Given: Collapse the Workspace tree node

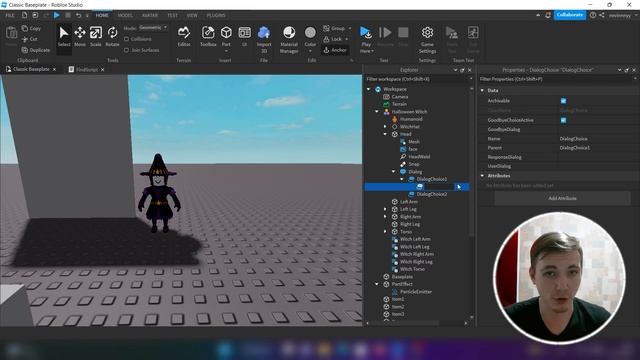Looking at the screenshot, I should pos(369,89).
